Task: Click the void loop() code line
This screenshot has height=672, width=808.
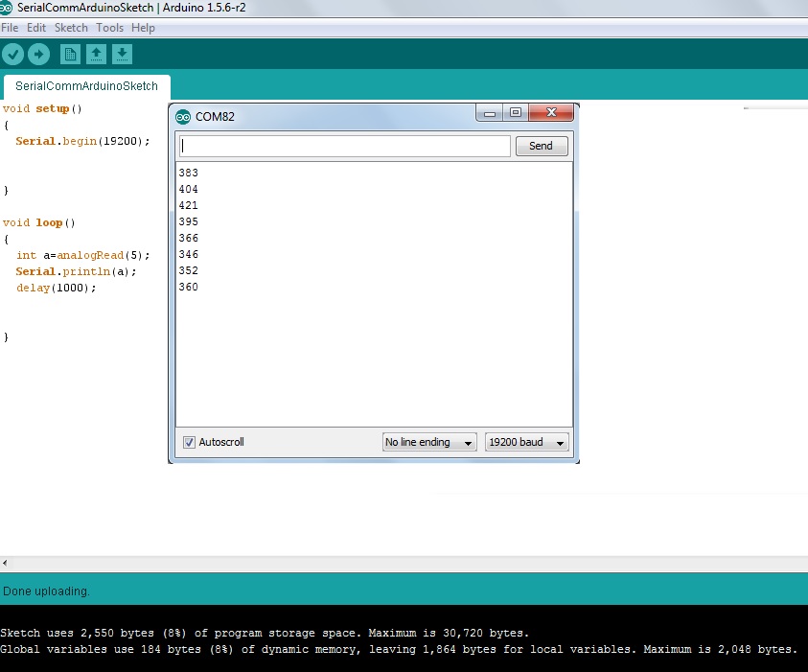Action: 38,223
